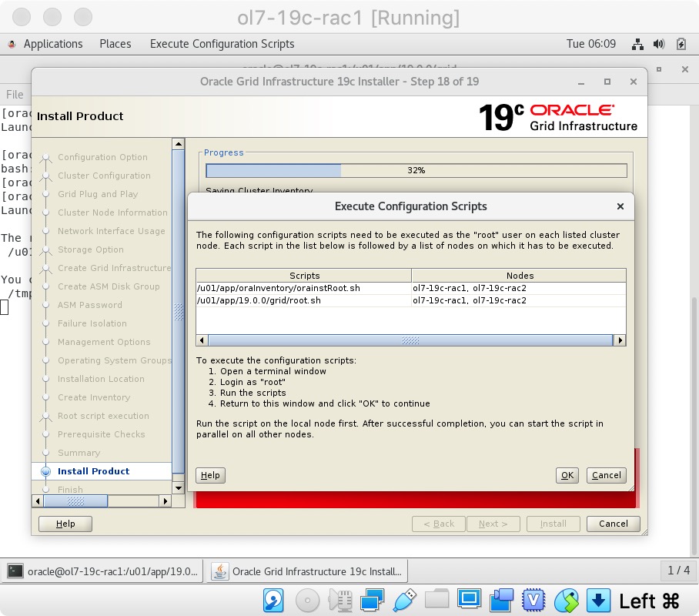Click VirtualBox CPU virtualization icon

pyautogui.click(x=533, y=601)
